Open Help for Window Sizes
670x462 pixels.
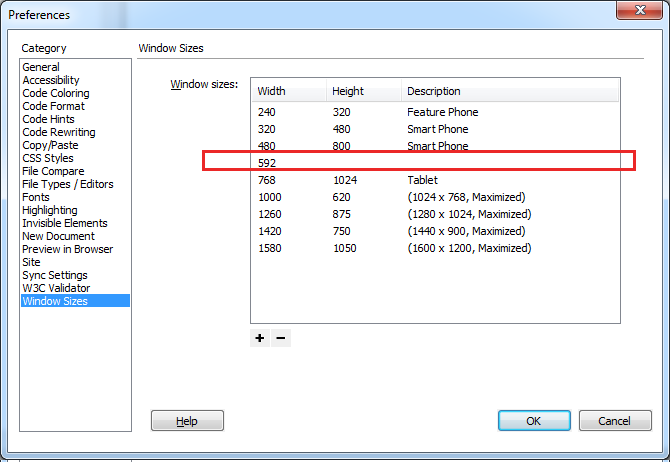point(187,421)
